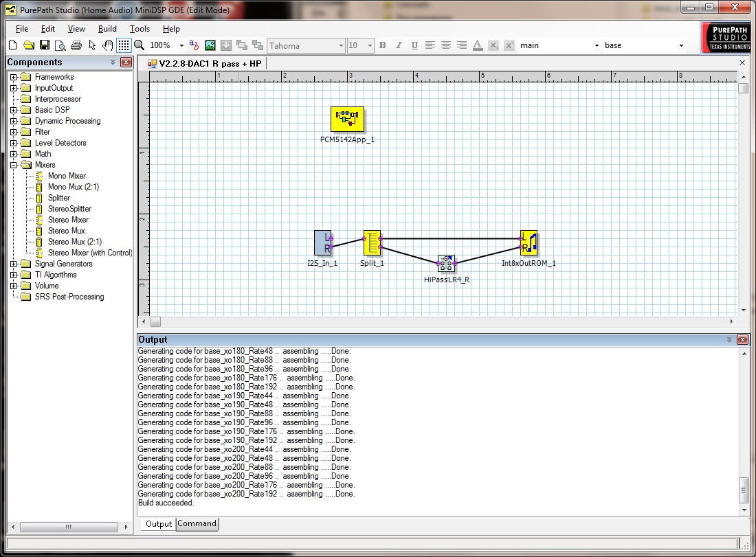Click the insert picture icon
This screenshot has width=756, height=557.
210,45
